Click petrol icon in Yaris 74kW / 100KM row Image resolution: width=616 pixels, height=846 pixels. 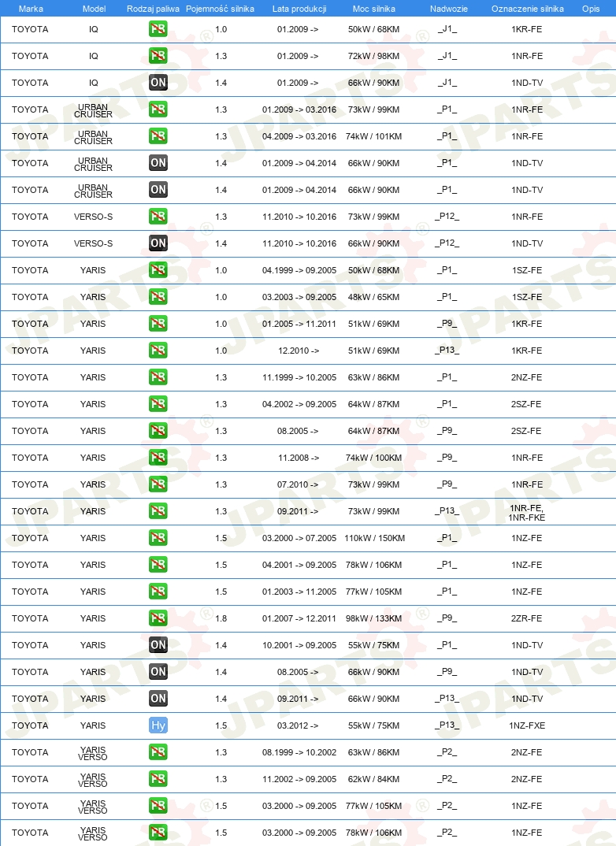158,458
